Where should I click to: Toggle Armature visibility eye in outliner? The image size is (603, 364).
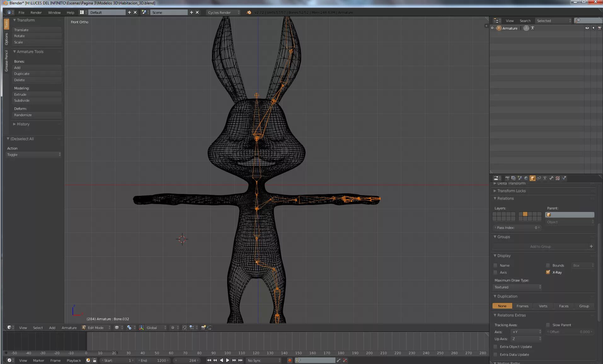[587, 28]
